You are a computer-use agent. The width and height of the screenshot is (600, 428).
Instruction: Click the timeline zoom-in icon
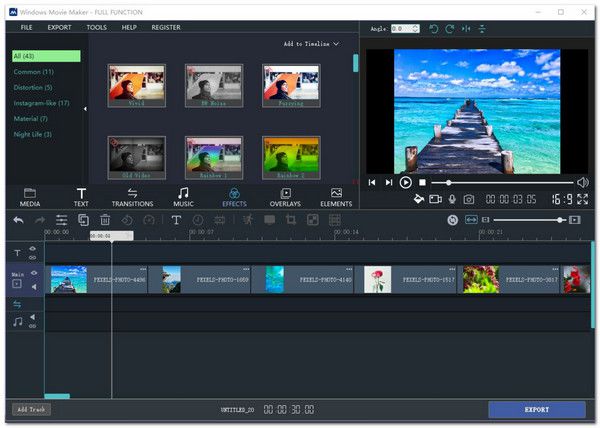pyautogui.click(x=575, y=220)
